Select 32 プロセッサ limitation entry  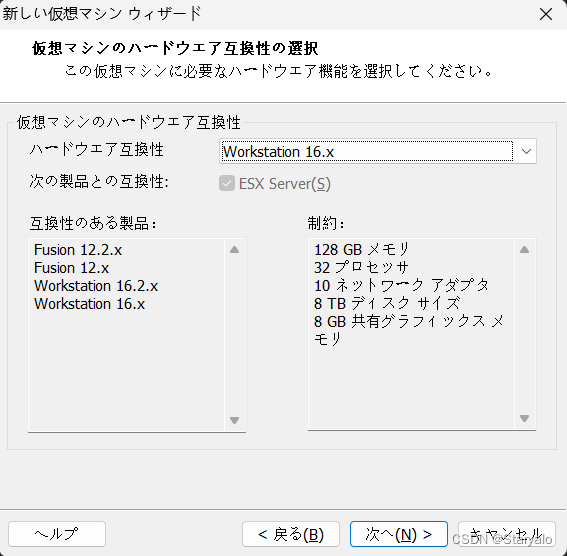tap(361, 268)
